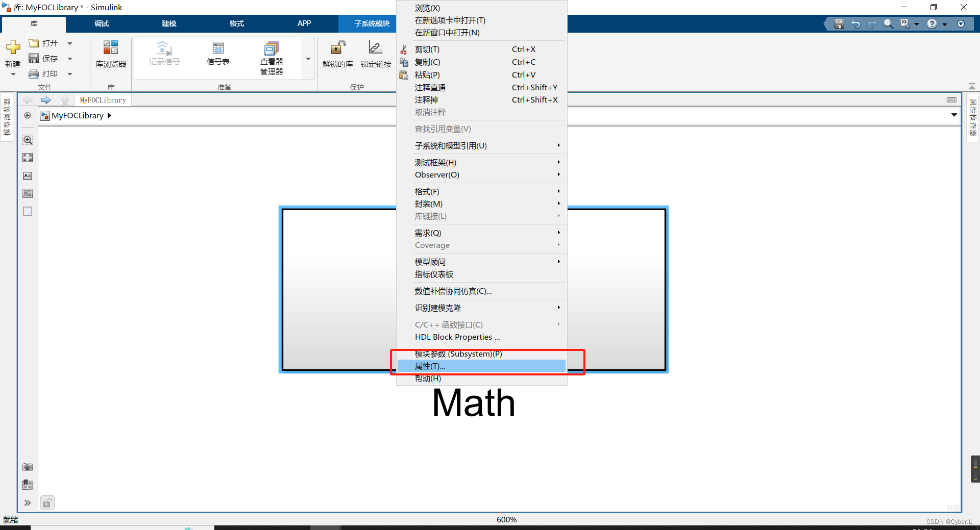Click HDL Block Properties ... entry
980x530 pixels.
pos(481,337)
